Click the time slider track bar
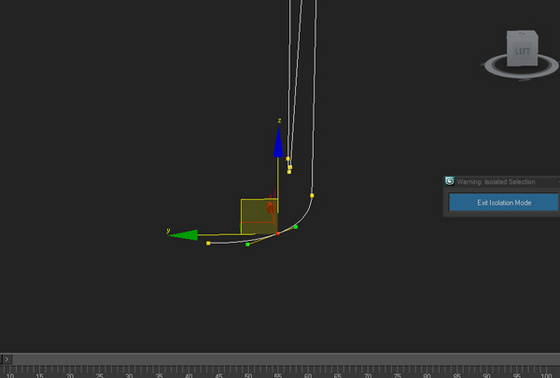The image size is (560, 378). coord(286,359)
